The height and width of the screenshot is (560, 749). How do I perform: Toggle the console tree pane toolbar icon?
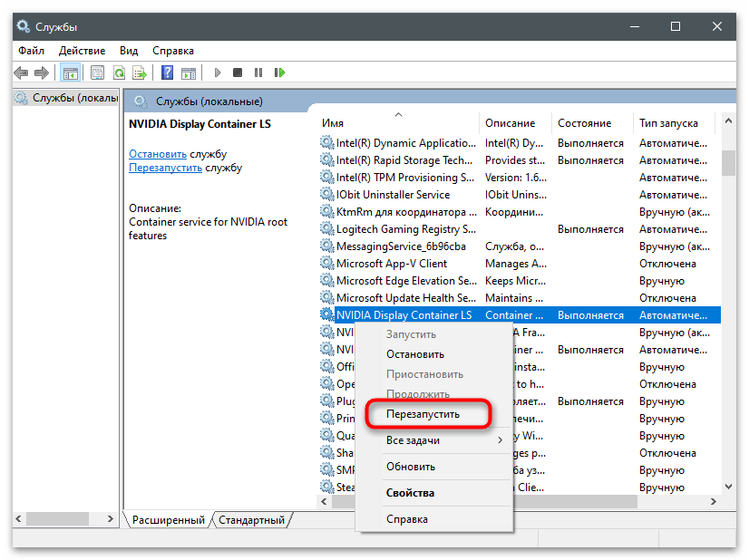(x=70, y=73)
